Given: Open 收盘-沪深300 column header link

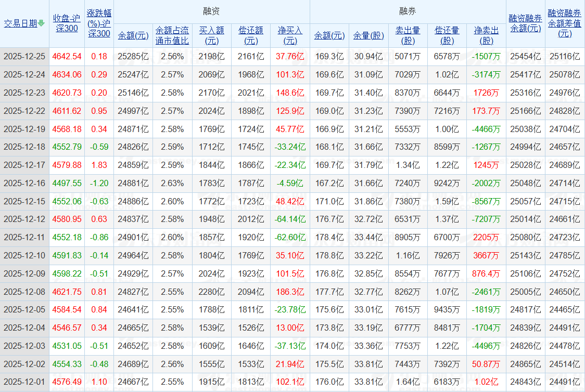Looking at the screenshot, I should point(67,23).
